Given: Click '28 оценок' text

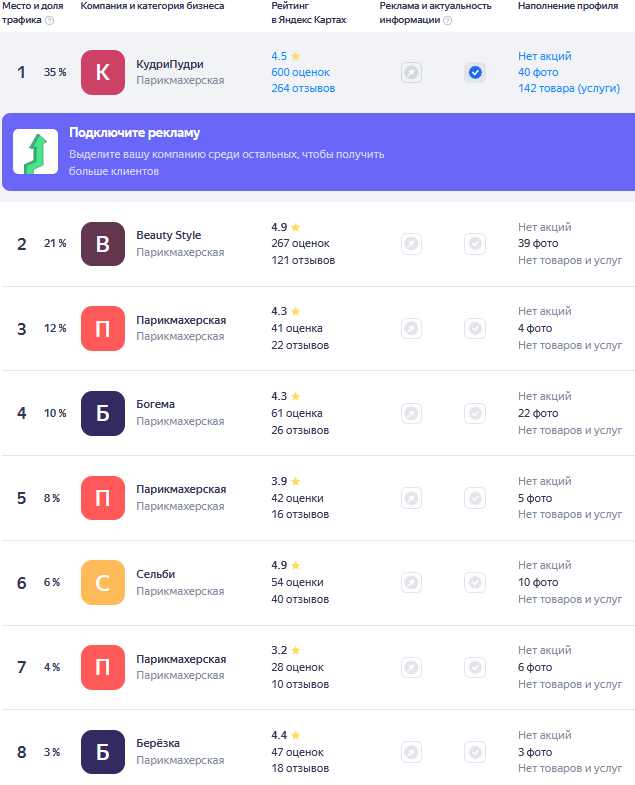Looking at the screenshot, I should [297, 667].
